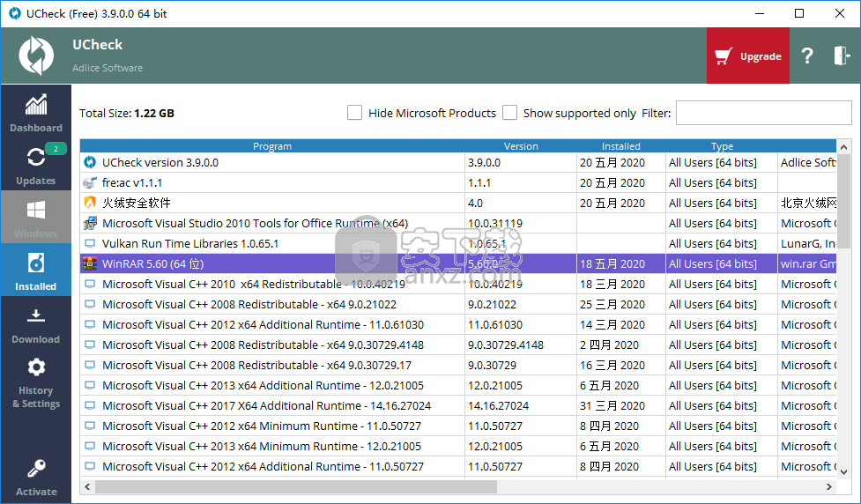861x504 pixels.
Task: Select Microsoft Visual Studio 2010 Tools for Office Runtime
Action: 458,223
